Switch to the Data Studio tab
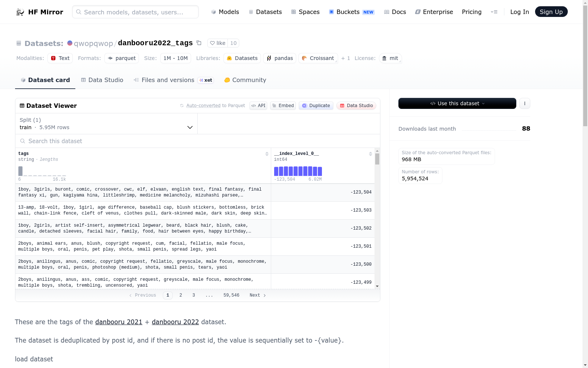 point(102,80)
